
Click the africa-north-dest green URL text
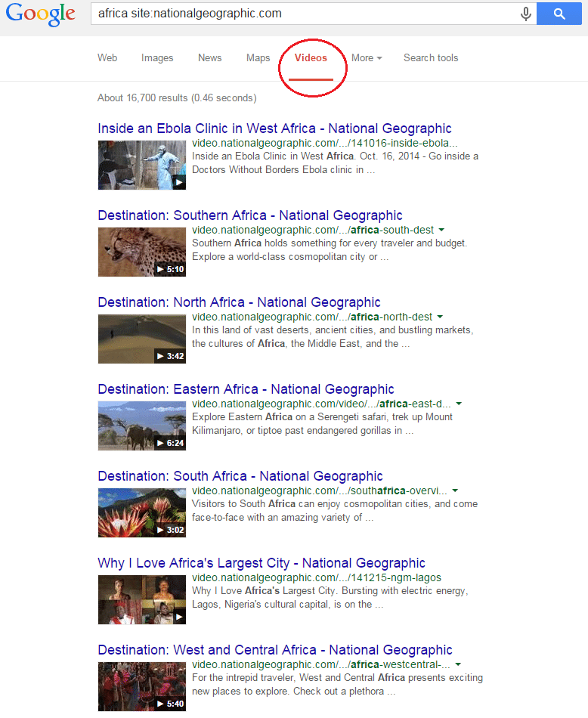312,317
